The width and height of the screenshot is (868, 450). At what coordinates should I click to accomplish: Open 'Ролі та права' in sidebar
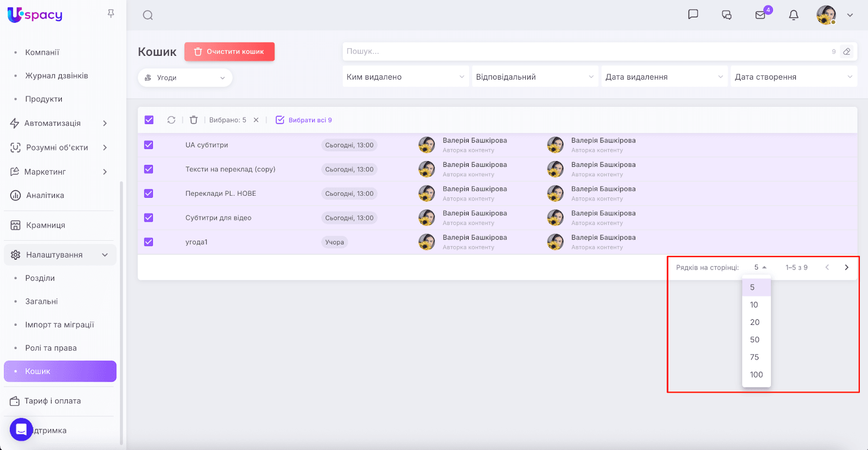[x=51, y=348]
